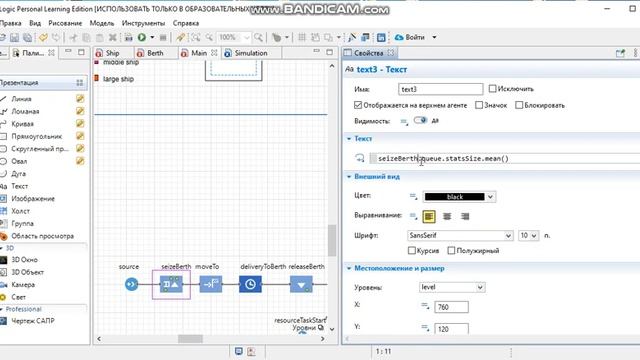This screenshot has width=640, height=360.
Task: Select center text alignment icon
Action: point(447,216)
